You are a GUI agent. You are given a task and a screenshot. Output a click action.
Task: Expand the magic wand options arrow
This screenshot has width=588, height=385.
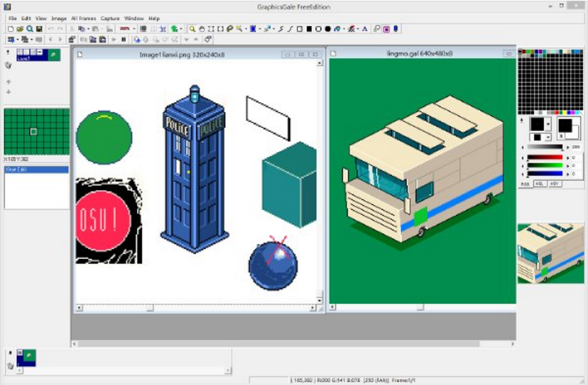click(x=245, y=29)
